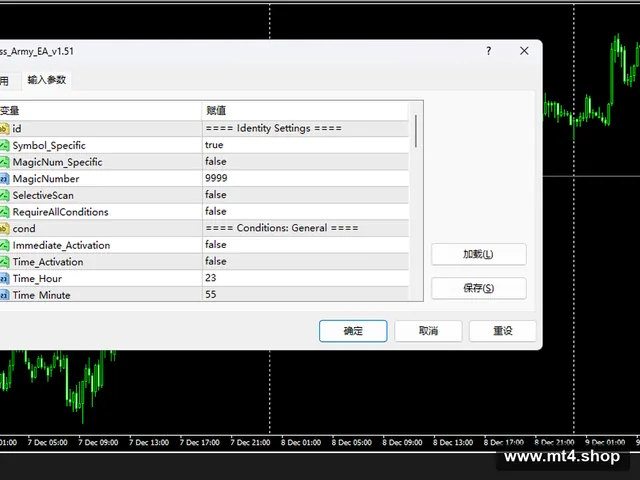Select the RequireAllConditions variable name
The height and width of the screenshot is (480, 640).
point(60,212)
